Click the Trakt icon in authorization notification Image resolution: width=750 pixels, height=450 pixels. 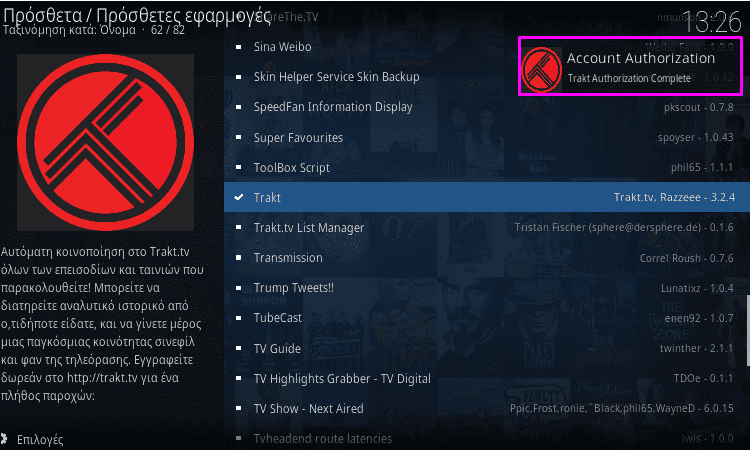point(541,69)
